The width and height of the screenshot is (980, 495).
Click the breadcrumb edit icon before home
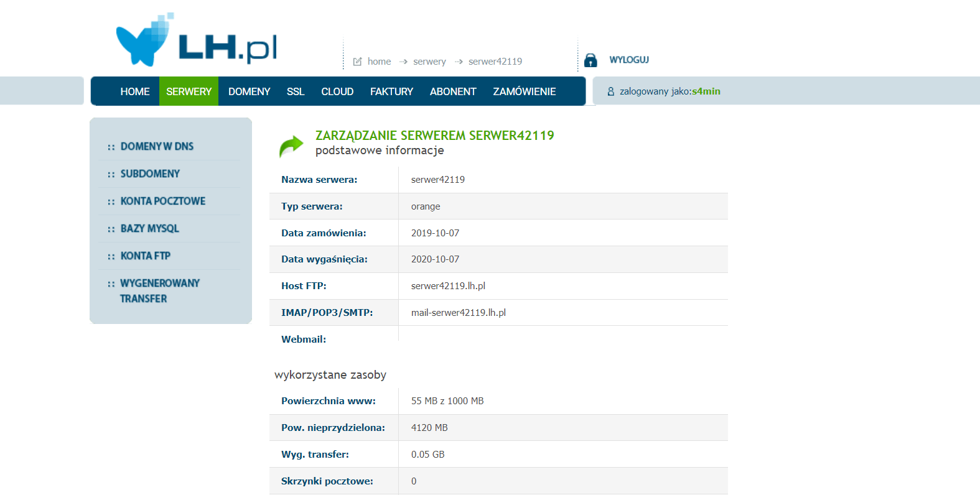click(357, 62)
